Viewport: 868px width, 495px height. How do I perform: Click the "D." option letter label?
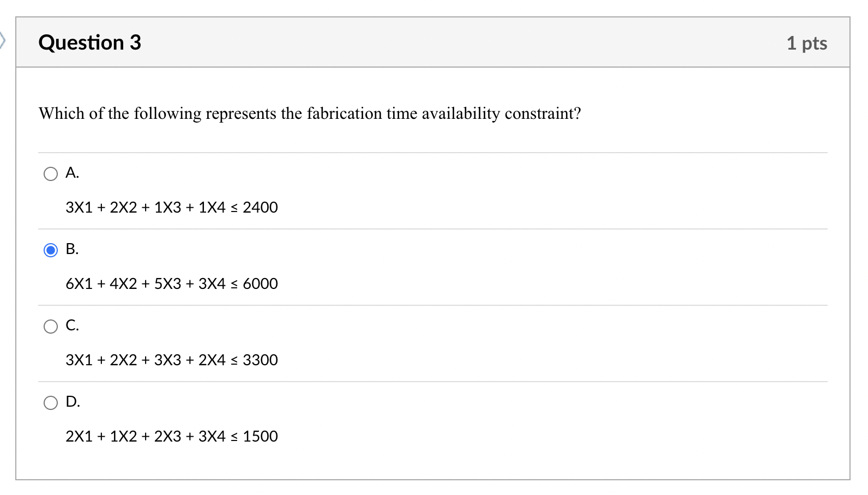pyautogui.click(x=73, y=402)
